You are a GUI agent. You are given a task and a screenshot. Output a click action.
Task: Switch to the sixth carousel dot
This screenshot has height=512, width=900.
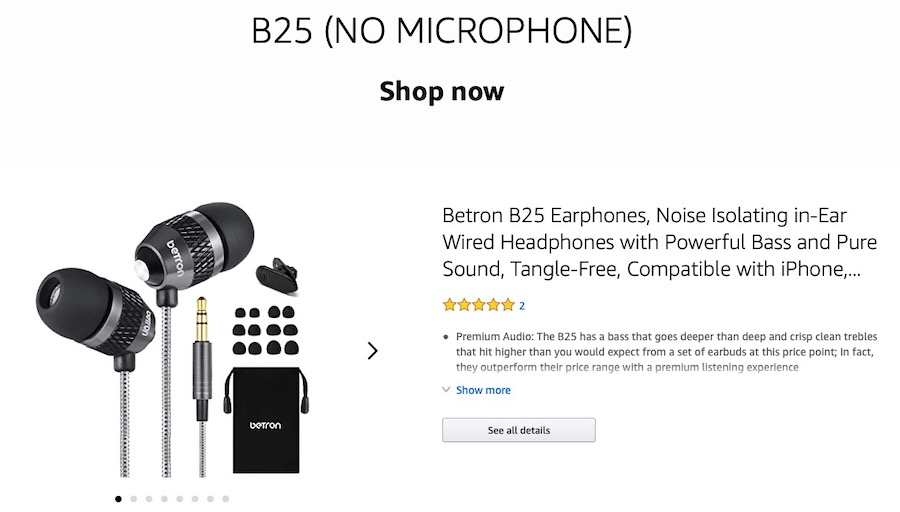coord(195,498)
